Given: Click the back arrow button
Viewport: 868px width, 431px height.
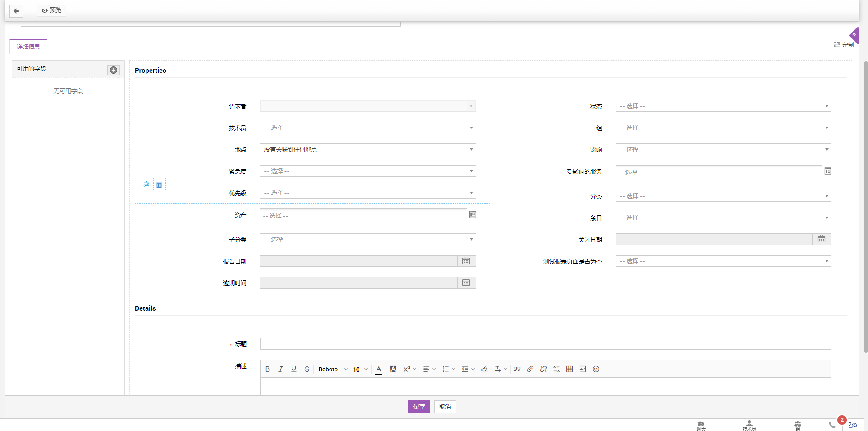Looking at the screenshot, I should pos(16,11).
